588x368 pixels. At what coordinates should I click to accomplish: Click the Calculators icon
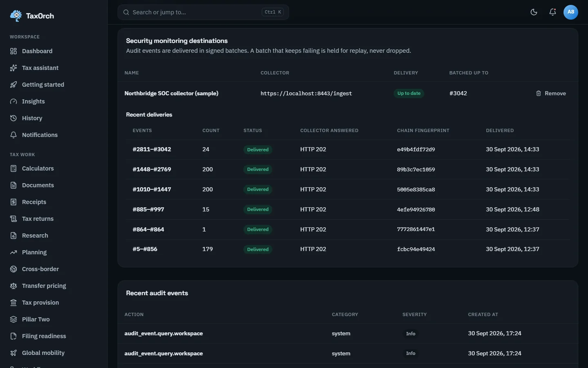13,168
